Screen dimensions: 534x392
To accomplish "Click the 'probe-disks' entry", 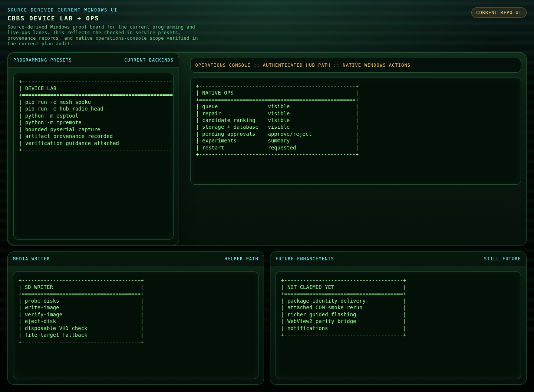I will click(x=42, y=301).
